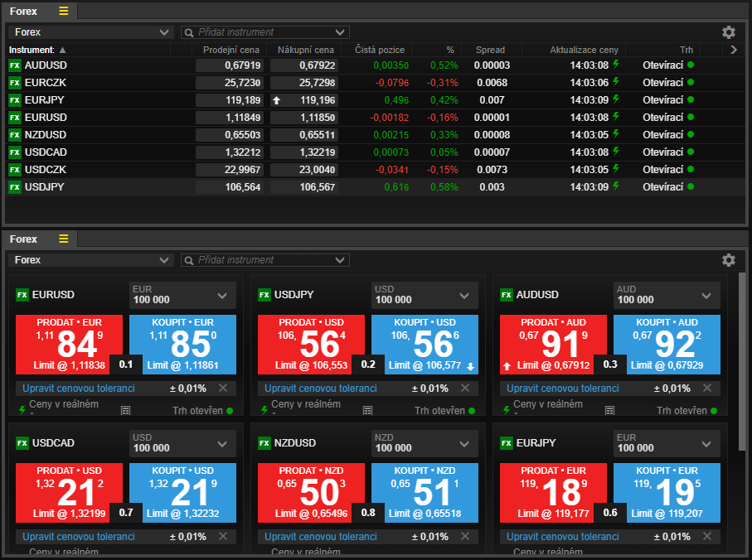
Task: Open settings gear in bottom Forex panel
Action: (x=729, y=259)
